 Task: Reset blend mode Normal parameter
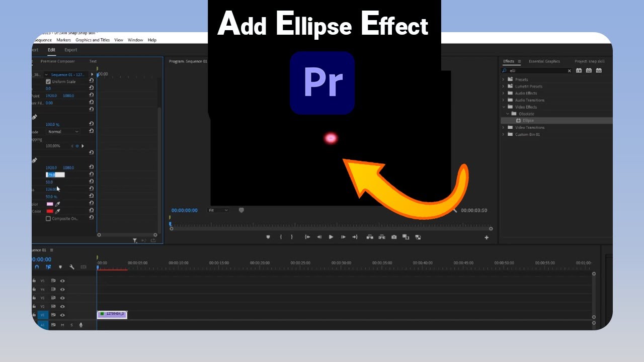click(x=91, y=131)
